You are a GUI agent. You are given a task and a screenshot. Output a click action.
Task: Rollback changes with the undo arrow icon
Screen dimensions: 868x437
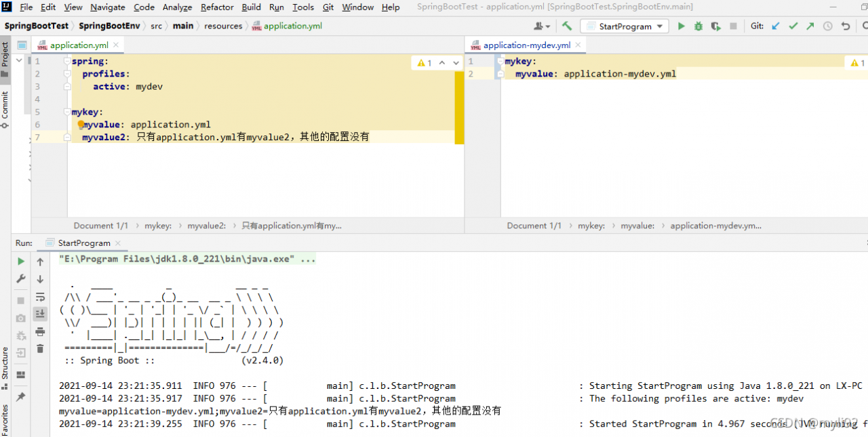845,26
